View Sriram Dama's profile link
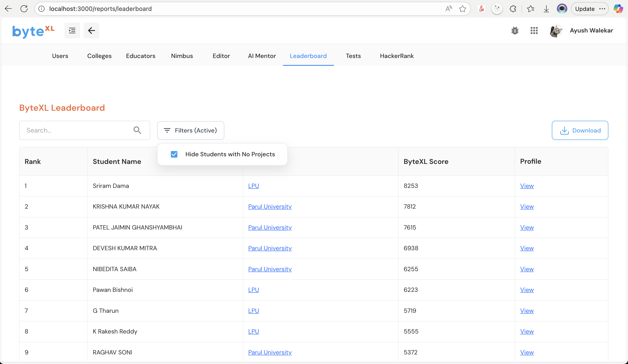 527,186
